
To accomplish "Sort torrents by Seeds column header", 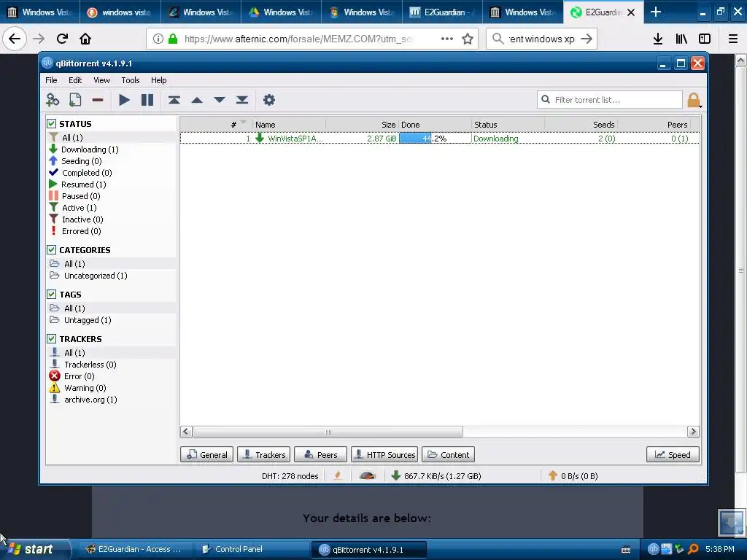I will (581, 125).
